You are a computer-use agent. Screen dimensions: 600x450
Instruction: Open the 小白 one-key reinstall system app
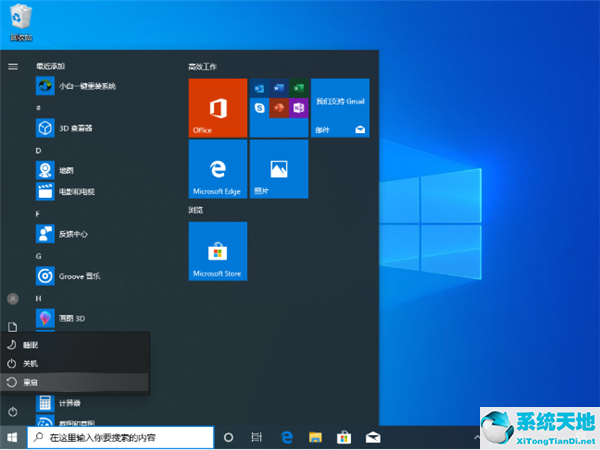(76, 86)
